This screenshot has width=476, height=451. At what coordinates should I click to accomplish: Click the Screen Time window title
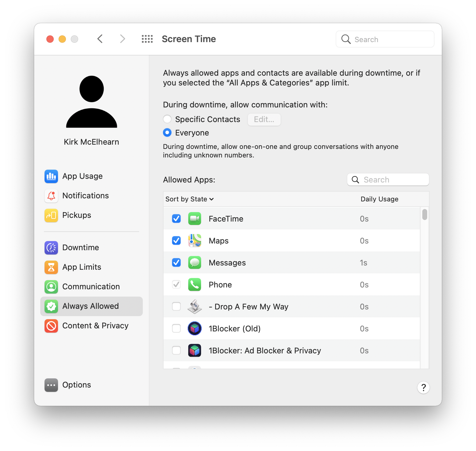(x=189, y=39)
